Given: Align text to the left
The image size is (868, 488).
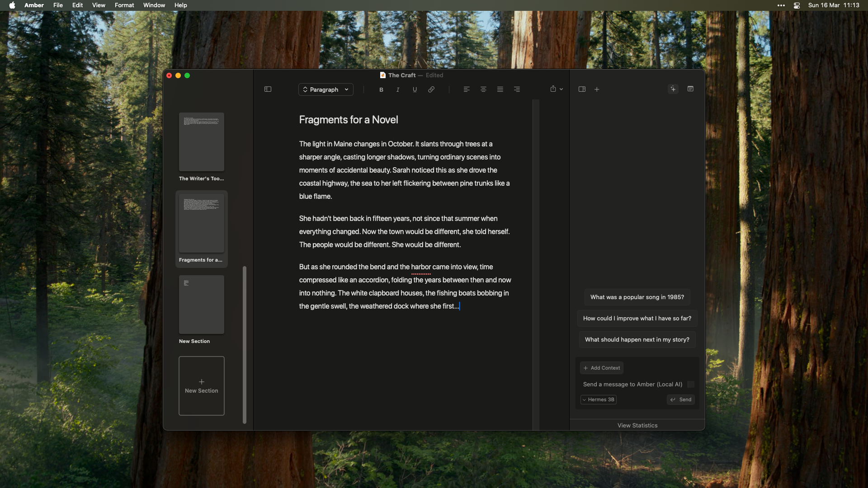Looking at the screenshot, I should coord(466,89).
